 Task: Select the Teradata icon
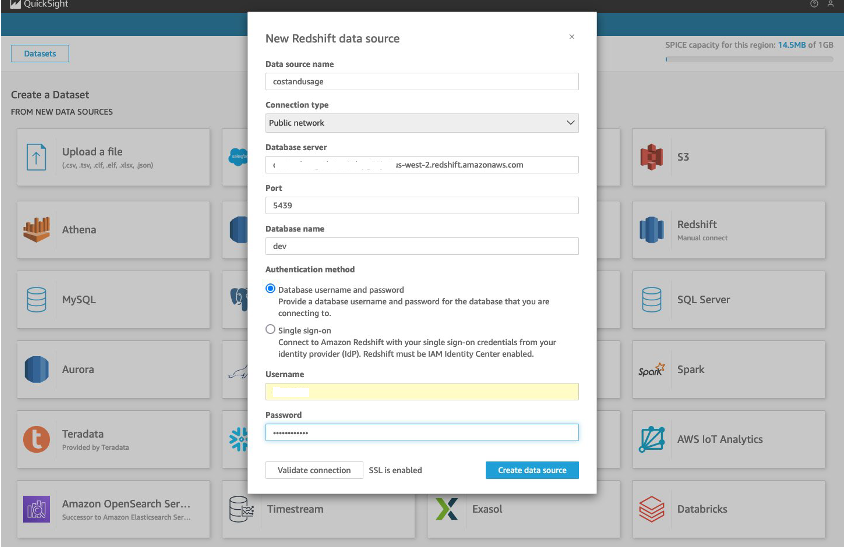coord(36,439)
